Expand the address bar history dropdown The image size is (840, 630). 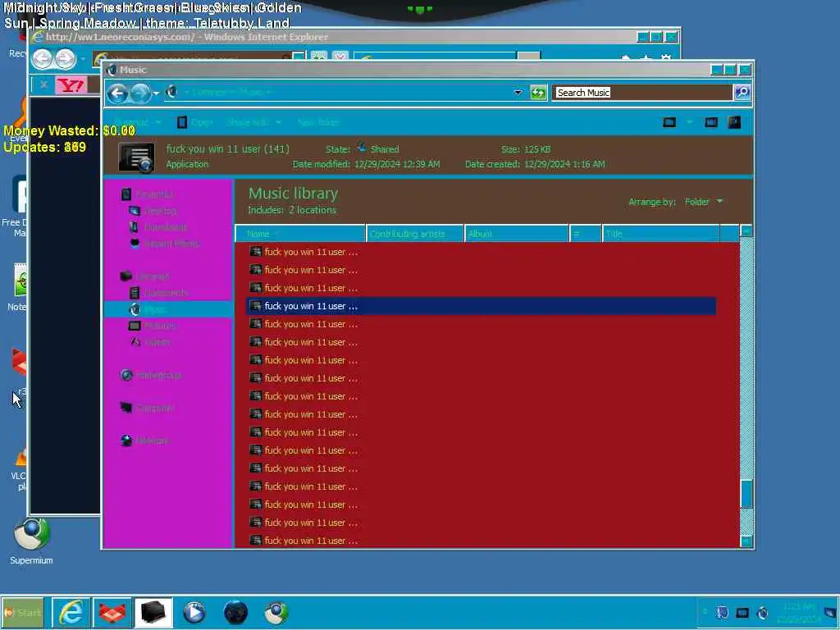coord(518,93)
